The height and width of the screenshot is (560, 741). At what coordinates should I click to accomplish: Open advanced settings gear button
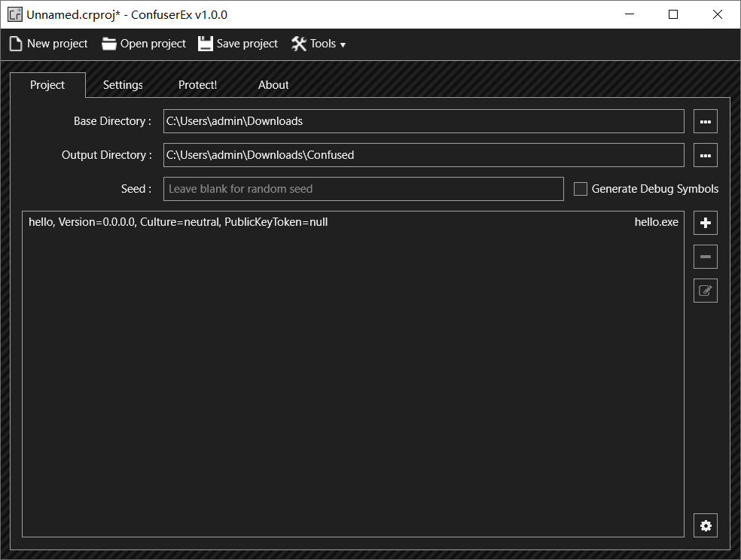coord(706,525)
